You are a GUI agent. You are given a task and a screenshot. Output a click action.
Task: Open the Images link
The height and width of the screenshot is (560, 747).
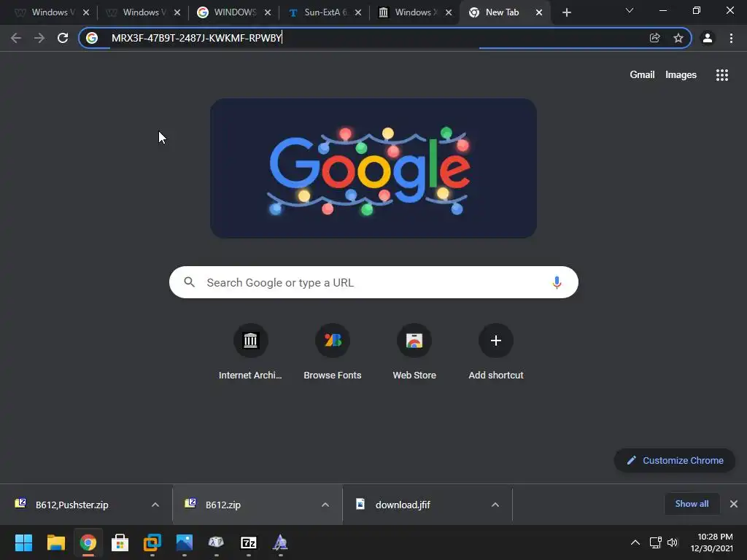click(x=681, y=75)
